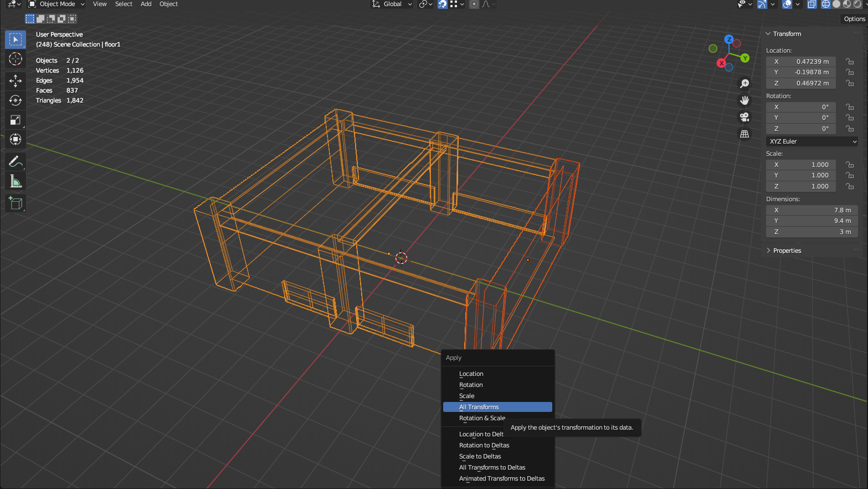Apply Rotation from the Apply menu

point(497,385)
